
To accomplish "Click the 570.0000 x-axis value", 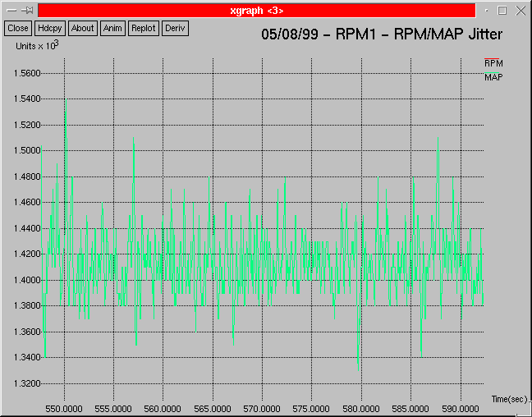I will pos(262,409).
